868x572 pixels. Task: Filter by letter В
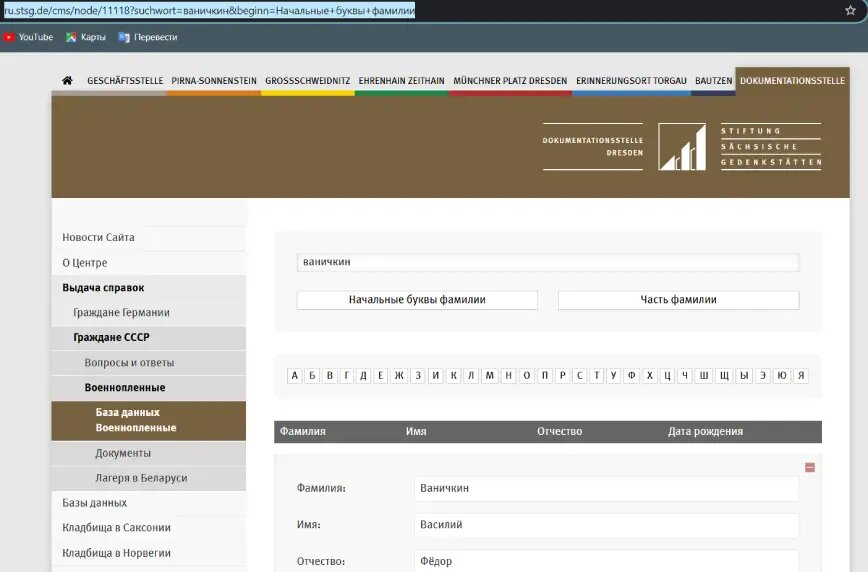330,376
